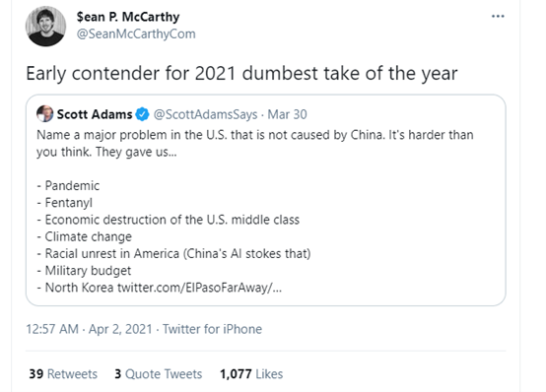Open the Mar 30 quoted tweet date
Viewport: 546px width, 392px height.
(x=287, y=114)
